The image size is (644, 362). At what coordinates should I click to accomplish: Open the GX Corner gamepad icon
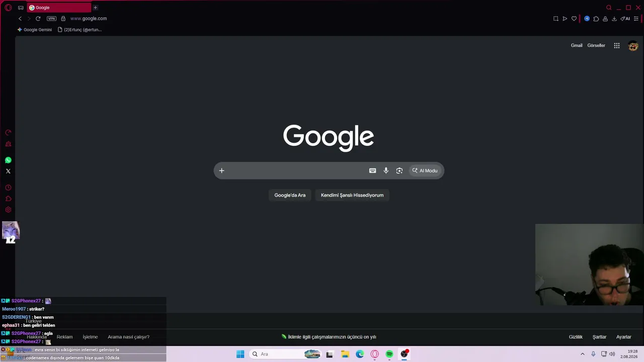(x=21, y=8)
